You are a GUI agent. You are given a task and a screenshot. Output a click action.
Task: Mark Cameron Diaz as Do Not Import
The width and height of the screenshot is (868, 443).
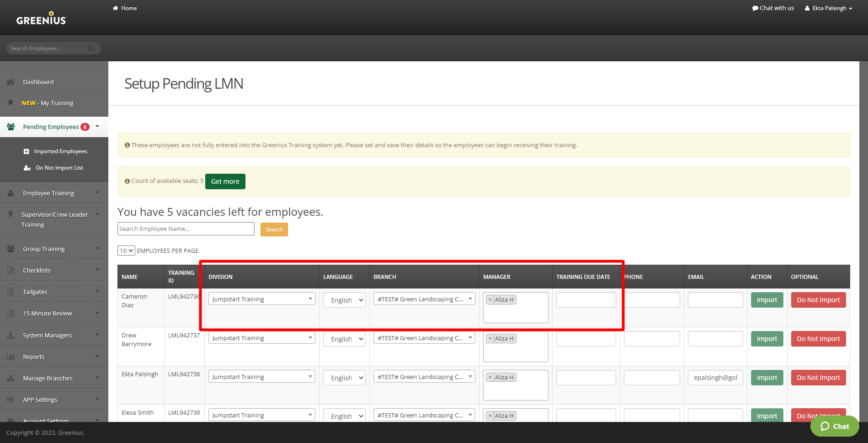pos(818,300)
